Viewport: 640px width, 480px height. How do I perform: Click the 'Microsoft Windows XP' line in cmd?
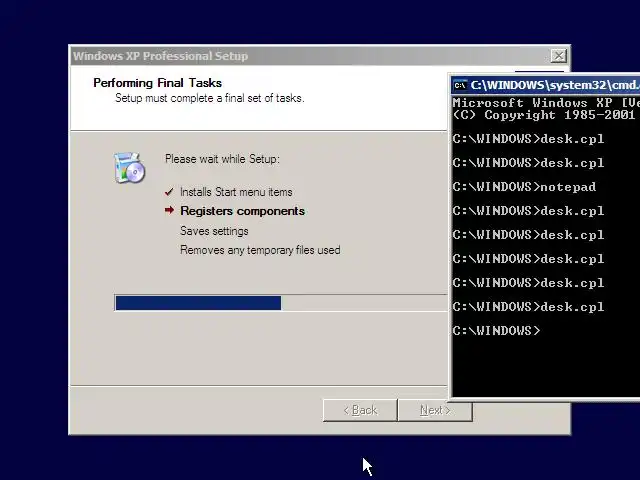click(x=546, y=102)
